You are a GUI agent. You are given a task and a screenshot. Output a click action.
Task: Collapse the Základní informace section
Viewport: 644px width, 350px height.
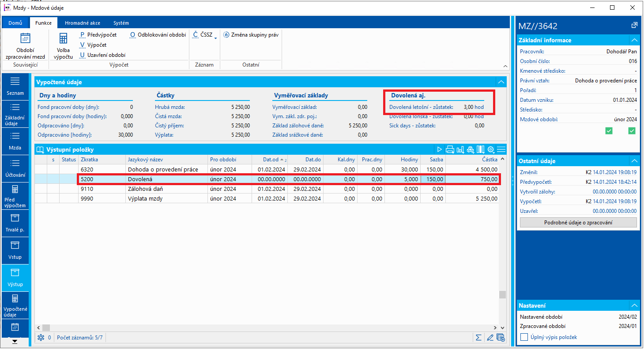[634, 40]
